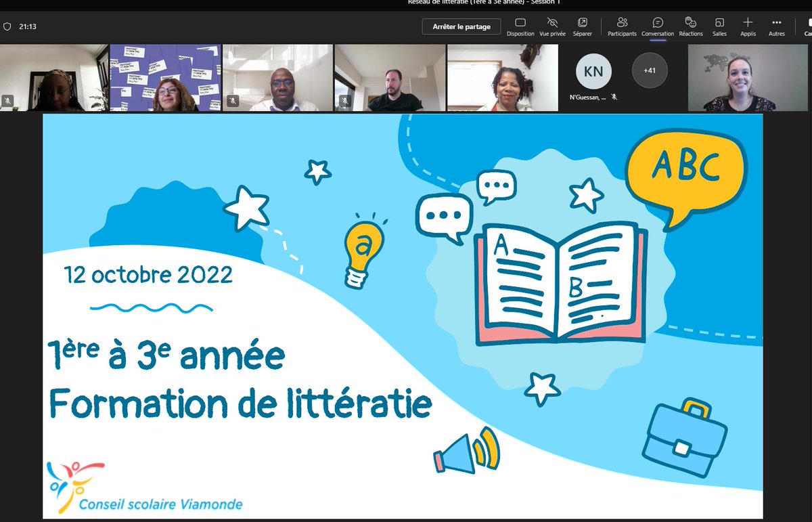Click the shield security icon
The height and width of the screenshot is (522, 812).
point(7,26)
